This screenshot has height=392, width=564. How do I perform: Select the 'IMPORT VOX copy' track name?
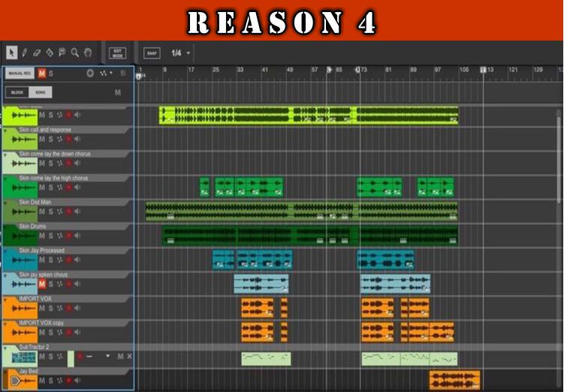(x=41, y=323)
